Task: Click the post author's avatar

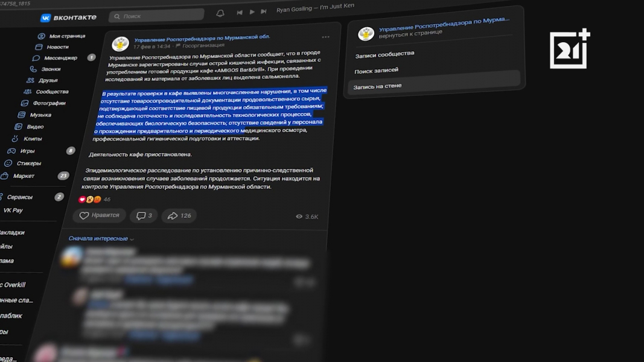Action: (x=120, y=43)
